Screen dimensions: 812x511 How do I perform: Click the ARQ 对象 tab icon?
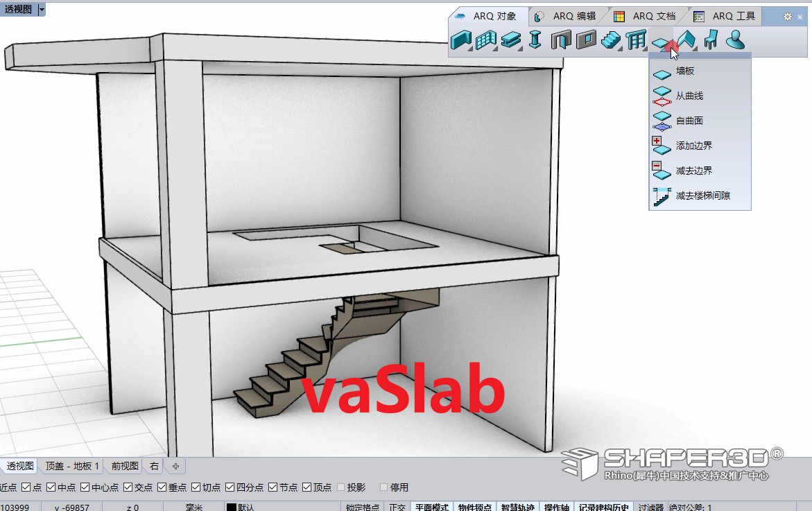[460, 16]
